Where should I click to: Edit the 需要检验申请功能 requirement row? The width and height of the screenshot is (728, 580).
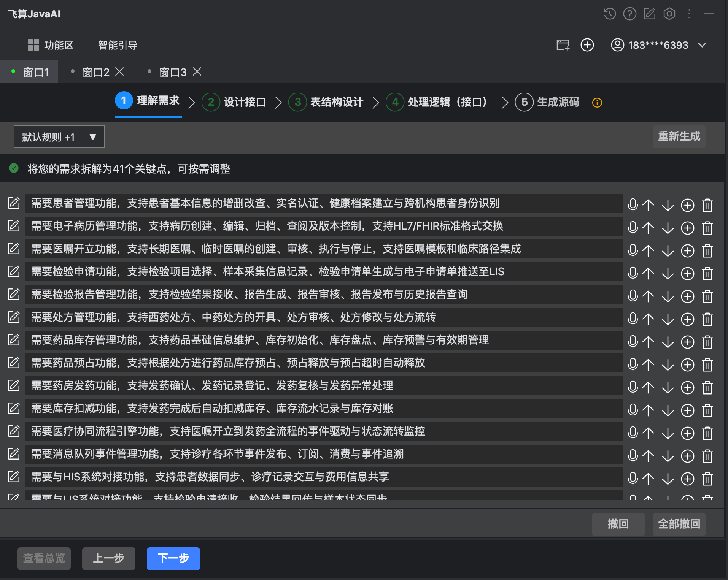click(14, 272)
